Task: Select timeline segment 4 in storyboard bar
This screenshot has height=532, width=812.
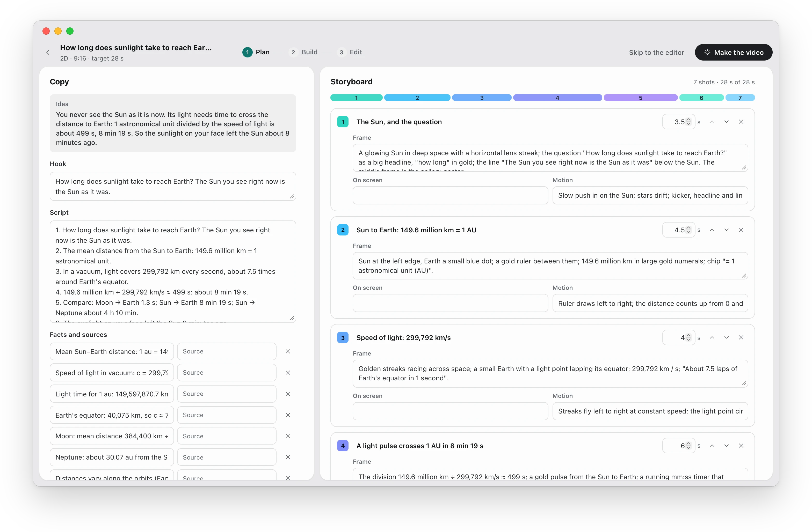Action: click(x=557, y=98)
